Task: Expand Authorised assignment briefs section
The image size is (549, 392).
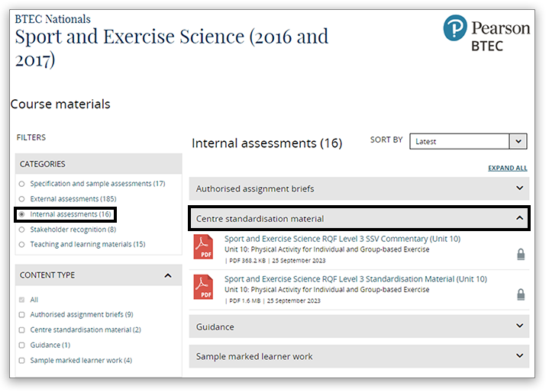Action: 358,188
